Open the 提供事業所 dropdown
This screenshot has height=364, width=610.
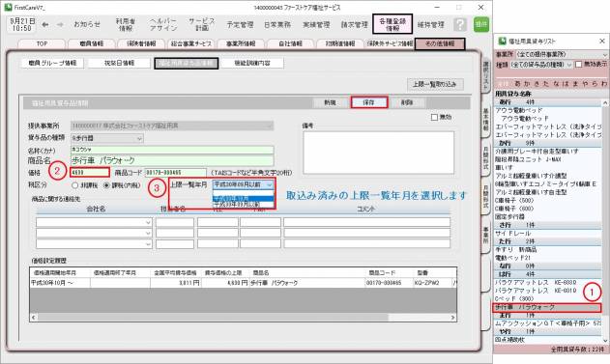(x=172, y=126)
